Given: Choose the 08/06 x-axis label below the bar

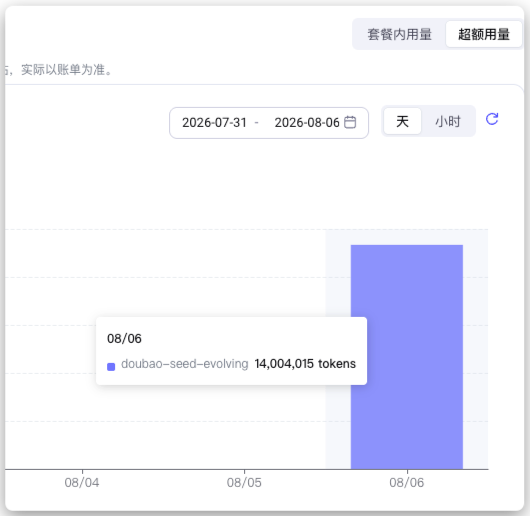Looking at the screenshot, I should pos(407,483).
